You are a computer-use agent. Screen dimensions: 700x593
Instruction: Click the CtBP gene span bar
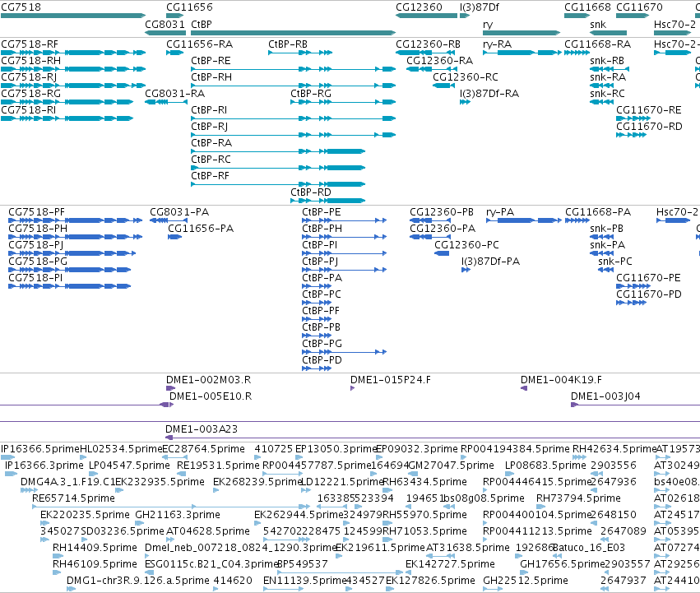tap(294, 33)
